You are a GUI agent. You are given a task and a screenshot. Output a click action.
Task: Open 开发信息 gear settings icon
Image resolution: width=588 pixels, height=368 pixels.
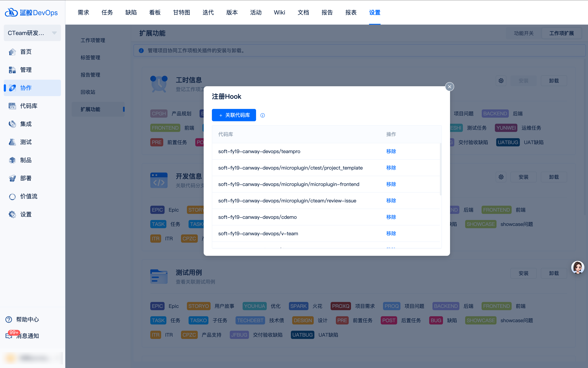(x=501, y=177)
